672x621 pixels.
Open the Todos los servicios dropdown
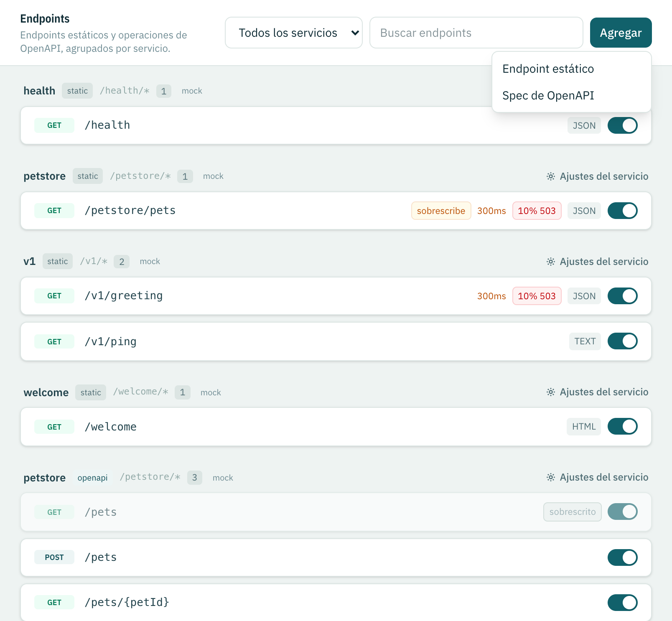pos(294,33)
